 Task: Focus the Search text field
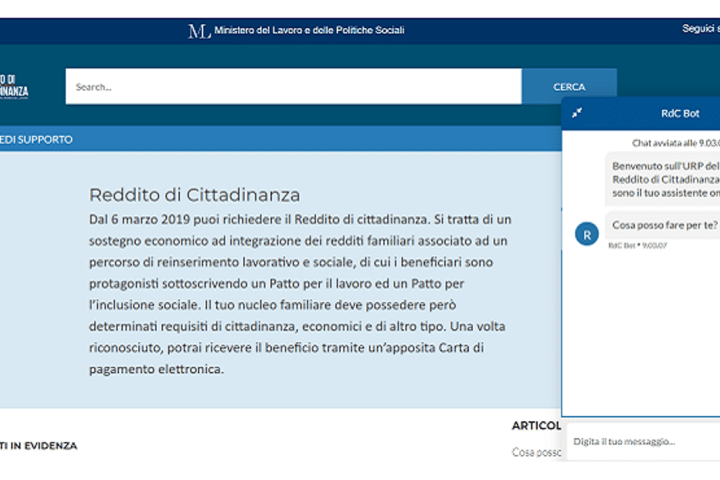(293, 87)
